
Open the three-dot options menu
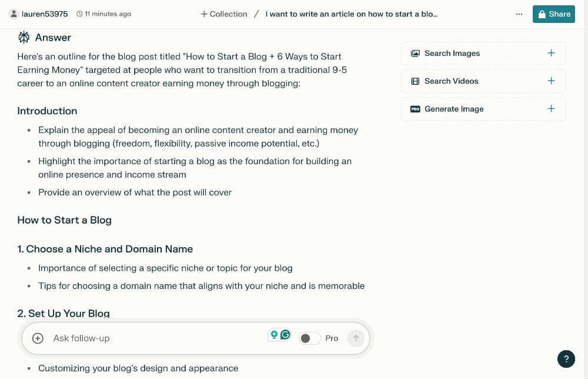click(x=519, y=14)
